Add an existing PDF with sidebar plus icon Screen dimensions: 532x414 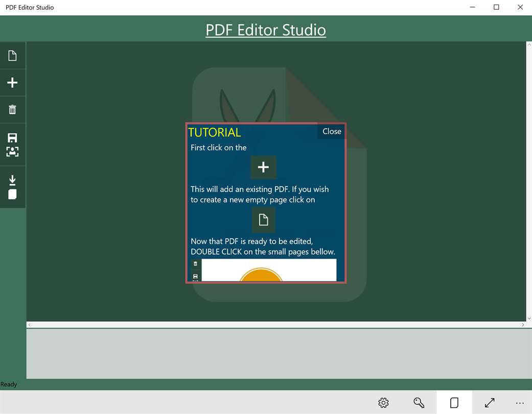(13, 82)
